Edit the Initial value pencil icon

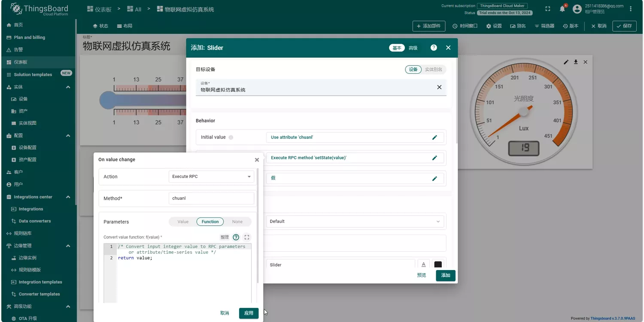coord(434,137)
